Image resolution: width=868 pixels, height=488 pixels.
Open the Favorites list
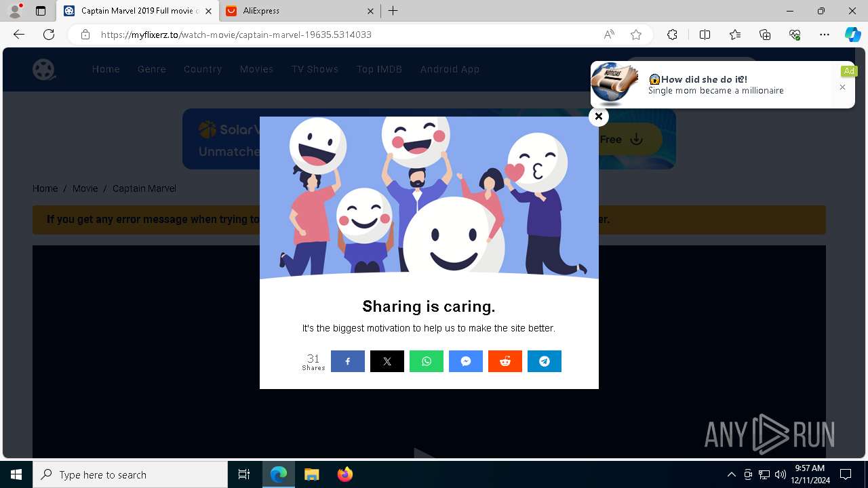(735, 35)
